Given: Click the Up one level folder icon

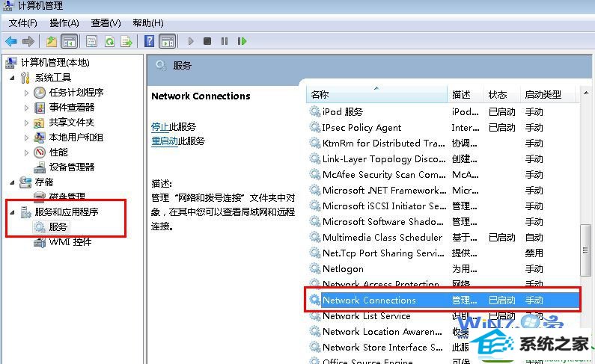Looking at the screenshot, I should [x=51, y=41].
